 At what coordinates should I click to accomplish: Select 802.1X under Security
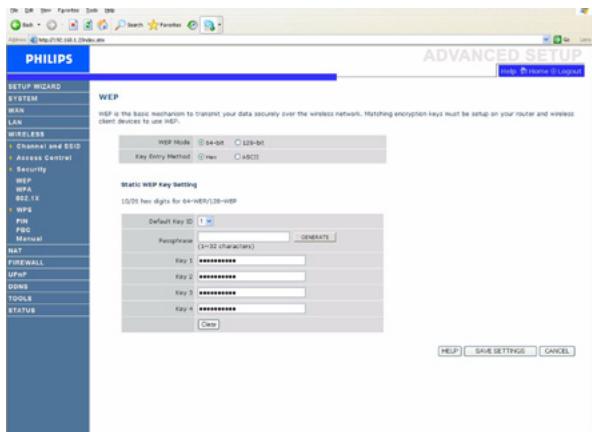[27, 198]
